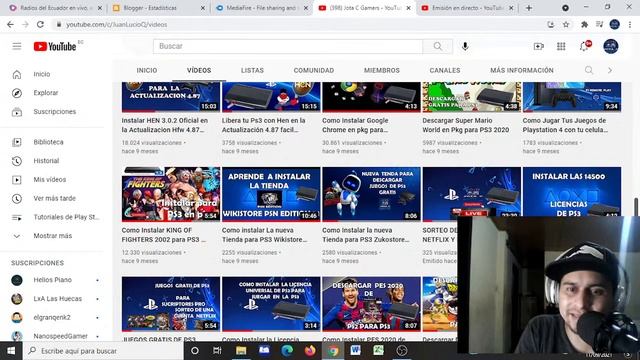640x360 pixels.
Task: Open Libera tu Ps3 con Hen video title
Action: click(x=264, y=125)
